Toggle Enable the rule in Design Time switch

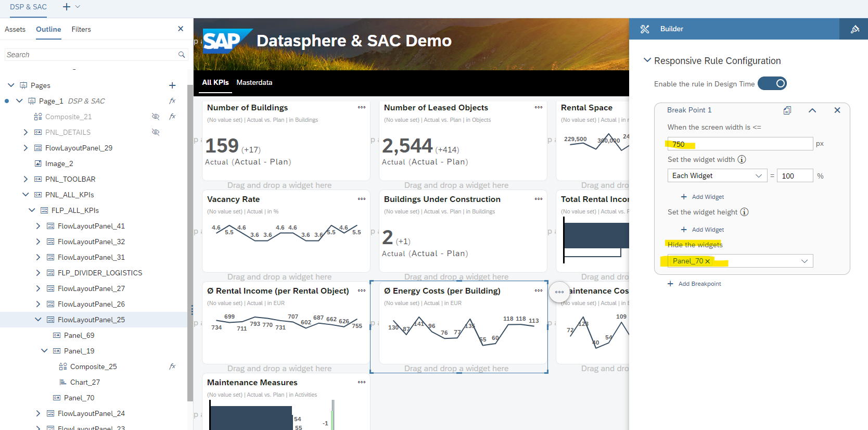pyautogui.click(x=772, y=84)
